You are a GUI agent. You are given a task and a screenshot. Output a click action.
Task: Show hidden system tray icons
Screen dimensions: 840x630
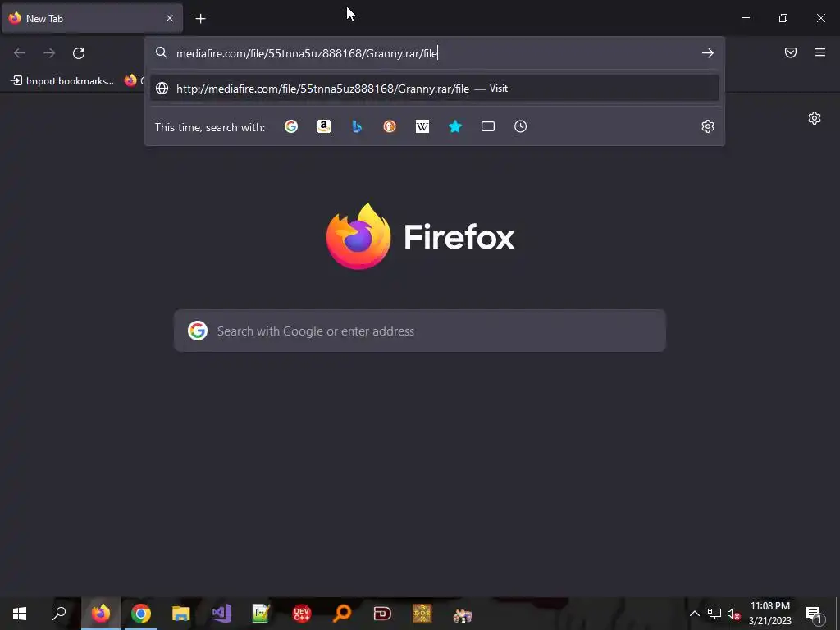(x=694, y=614)
